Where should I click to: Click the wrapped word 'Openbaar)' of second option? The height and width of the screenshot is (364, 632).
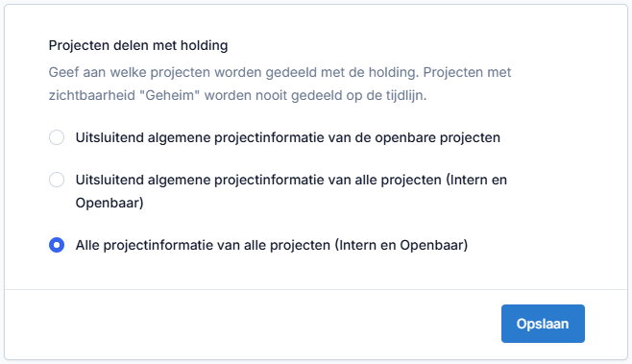pyautogui.click(x=109, y=203)
